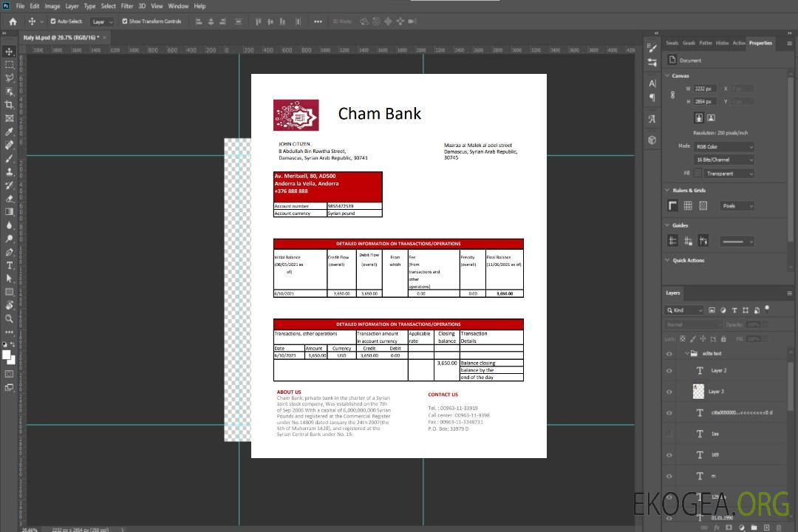Toggle Show Transform Controls checkbox
This screenshot has width=798, height=532.
click(125, 21)
